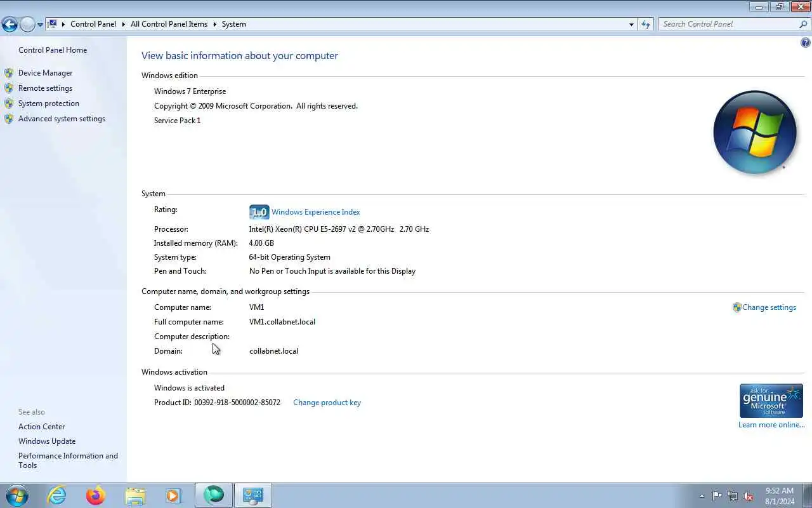Open the Recent Pages dropdown arrow

40,25
